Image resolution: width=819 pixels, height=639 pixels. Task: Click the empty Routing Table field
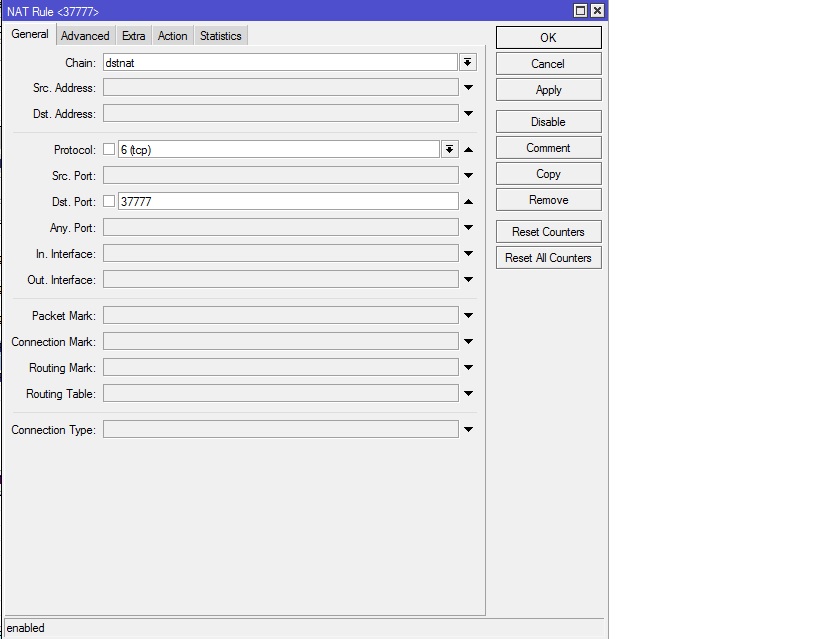point(280,393)
